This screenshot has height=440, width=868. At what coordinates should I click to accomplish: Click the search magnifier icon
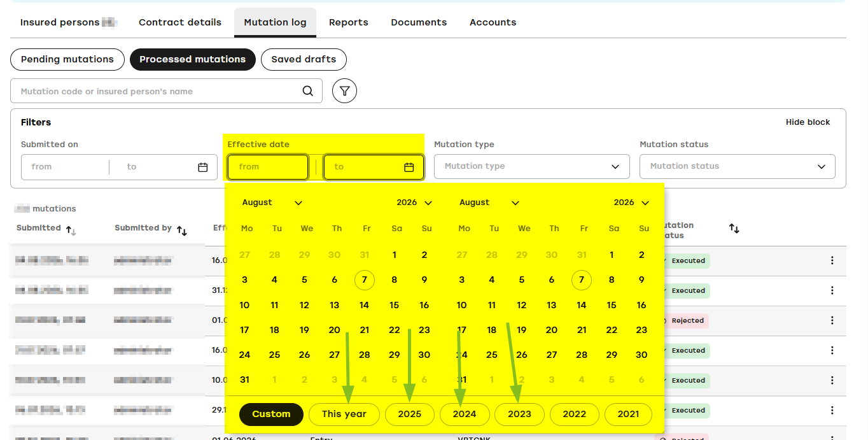[307, 91]
